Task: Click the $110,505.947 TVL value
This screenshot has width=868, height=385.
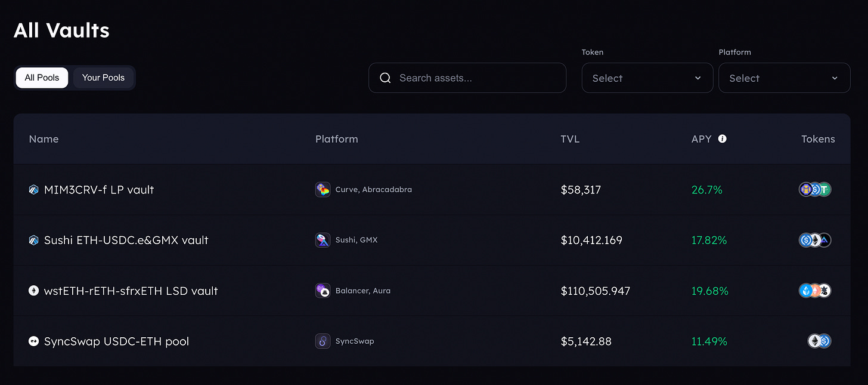Action: coord(596,291)
